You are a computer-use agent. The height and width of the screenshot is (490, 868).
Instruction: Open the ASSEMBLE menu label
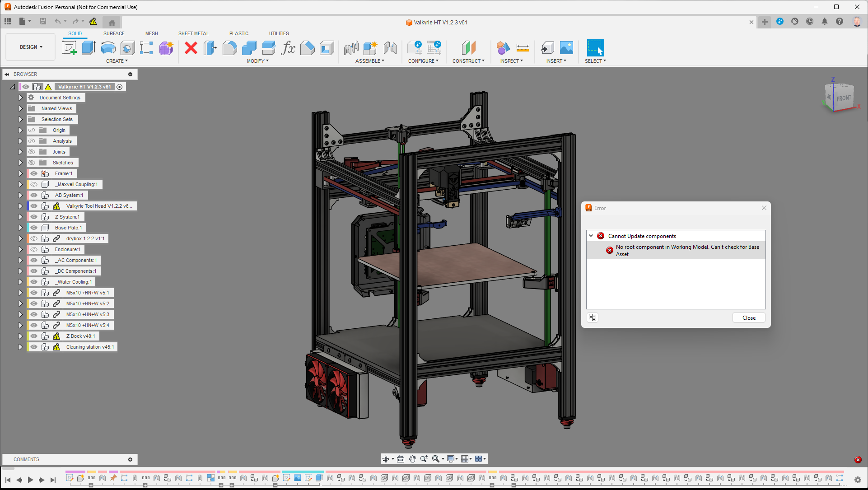tap(369, 61)
